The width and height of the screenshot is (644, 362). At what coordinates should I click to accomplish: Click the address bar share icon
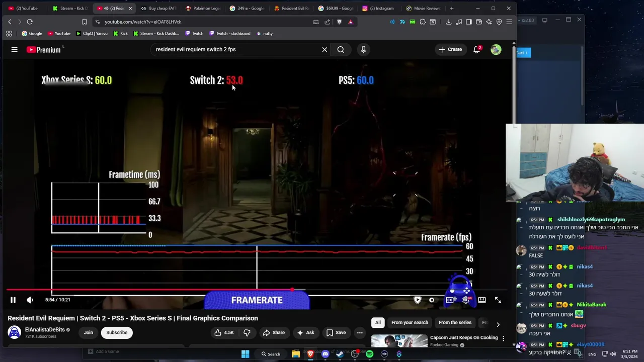pyautogui.click(x=328, y=22)
